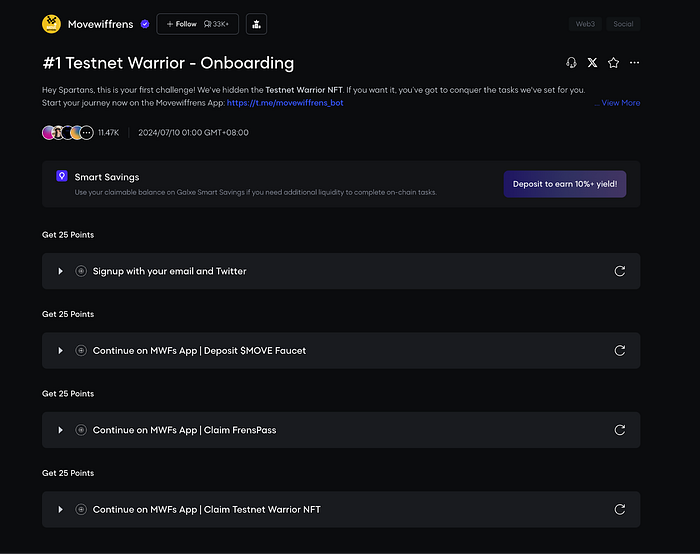Follow the Movewiffrens space

(197, 24)
